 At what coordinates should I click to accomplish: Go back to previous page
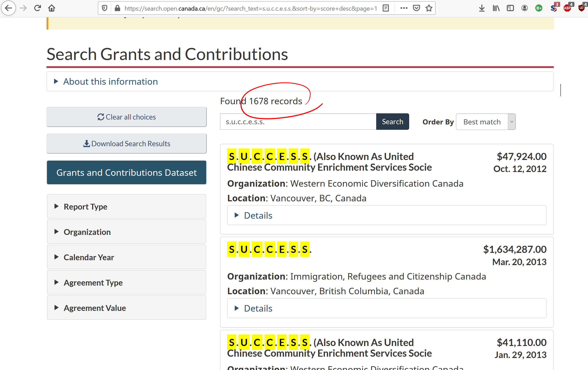click(8, 8)
